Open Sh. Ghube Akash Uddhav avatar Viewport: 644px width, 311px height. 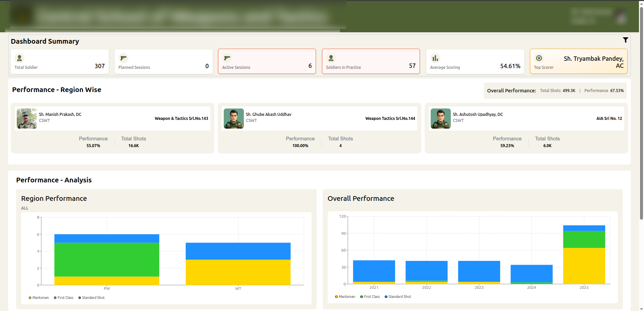234,119
